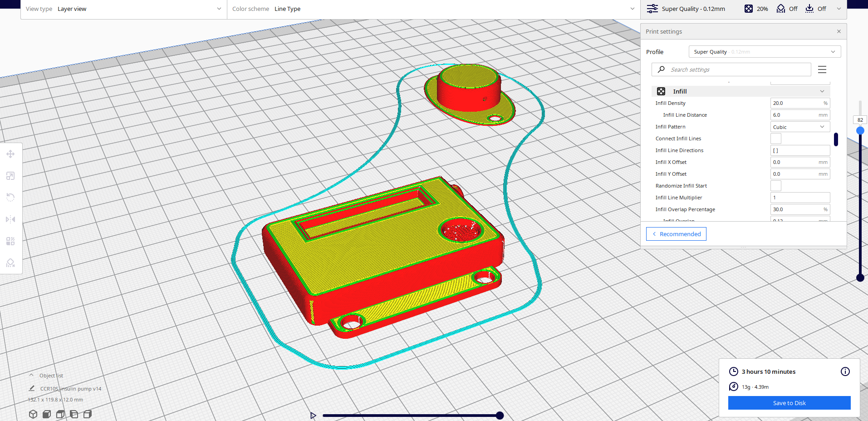Screen dimensions: 868x421
Task: Click the upper layer slider handle
Action: tap(860, 131)
